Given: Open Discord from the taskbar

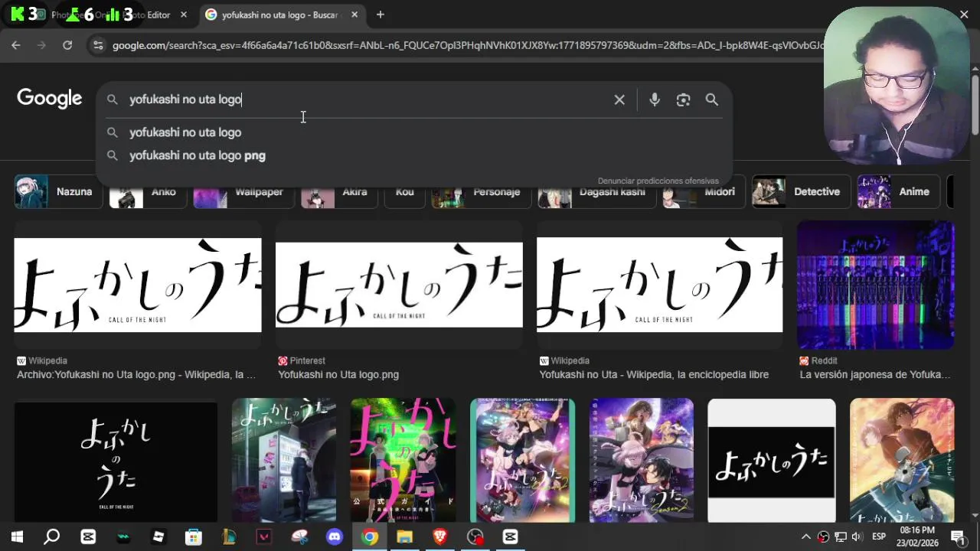Looking at the screenshot, I should click(335, 536).
